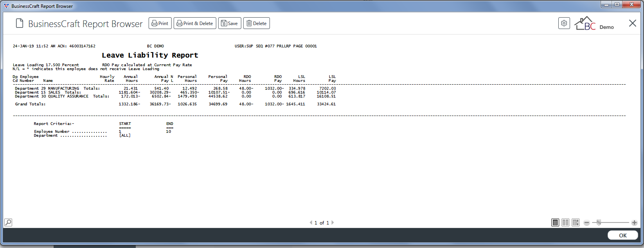Click the personal pay total 34699.69
The width and height of the screenshot is (644, 248).
(x=218, y=104)
